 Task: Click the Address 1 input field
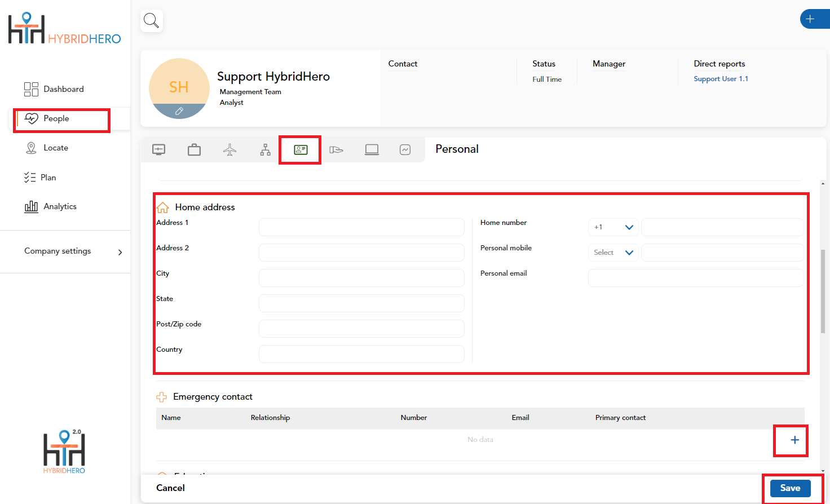point(361,227)
